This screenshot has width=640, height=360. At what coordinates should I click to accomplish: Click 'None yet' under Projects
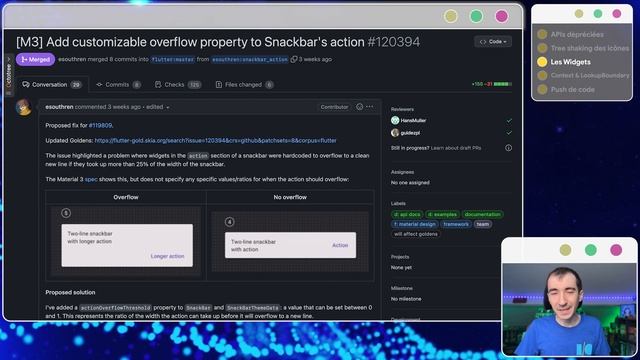point(401,267)
